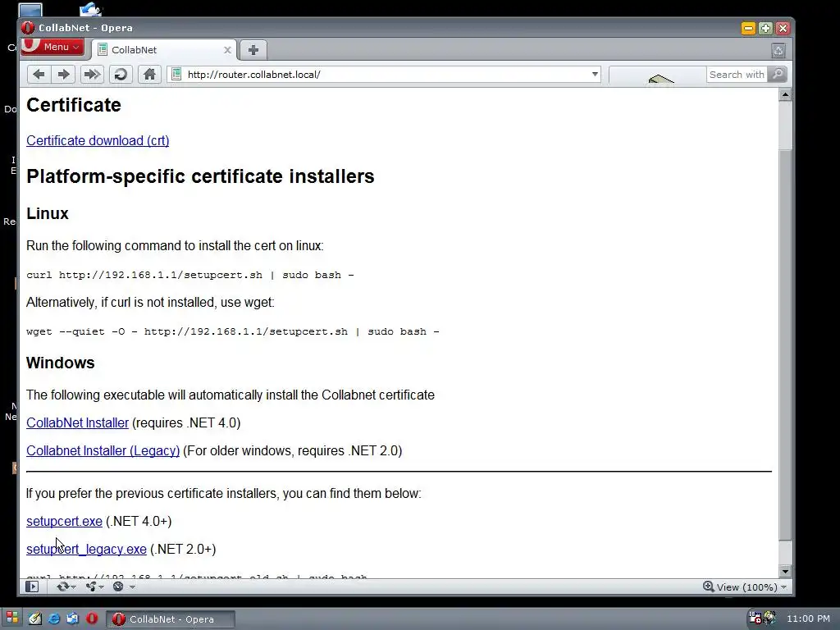
Task: Close the CollabNet tab
Action: point(227,50)
